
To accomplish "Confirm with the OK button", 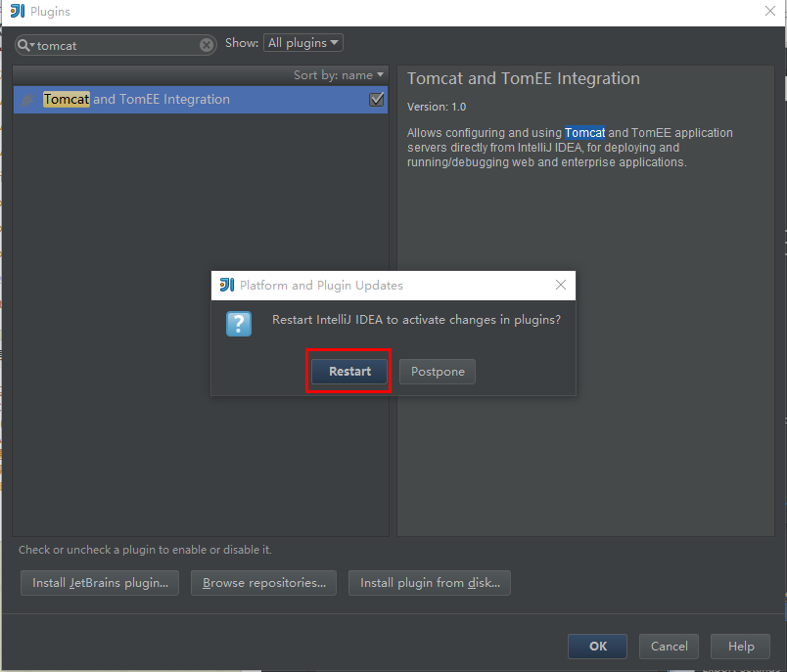I will [597, 647].
